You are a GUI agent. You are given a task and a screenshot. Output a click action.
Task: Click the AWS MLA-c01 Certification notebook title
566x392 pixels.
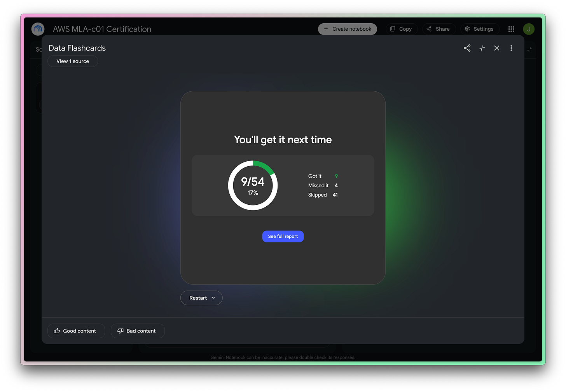102,29
